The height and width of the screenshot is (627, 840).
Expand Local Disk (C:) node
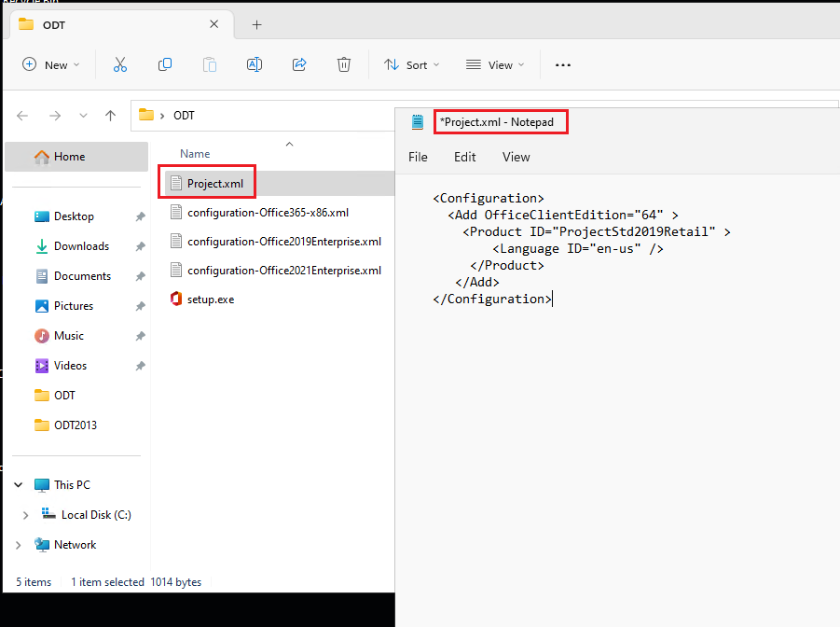pyautogui.click(x=25, y=515)
